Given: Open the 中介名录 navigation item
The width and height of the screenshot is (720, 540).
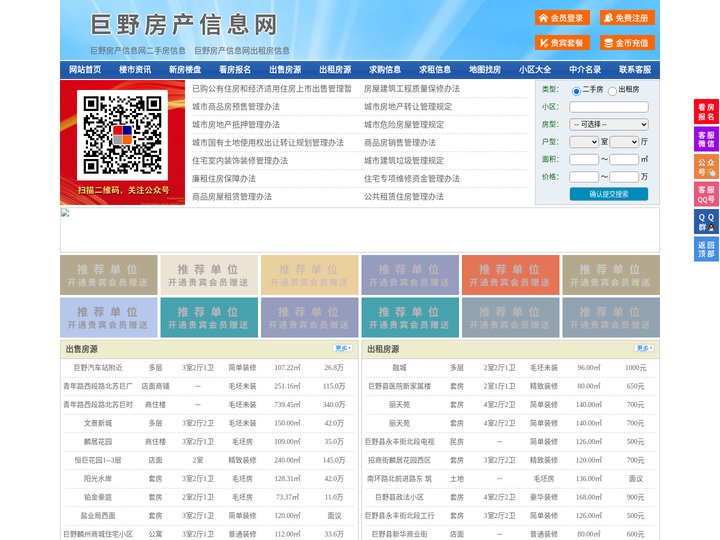Looking at the screenshot, I should pyautogui.click(x=585, y=70).
